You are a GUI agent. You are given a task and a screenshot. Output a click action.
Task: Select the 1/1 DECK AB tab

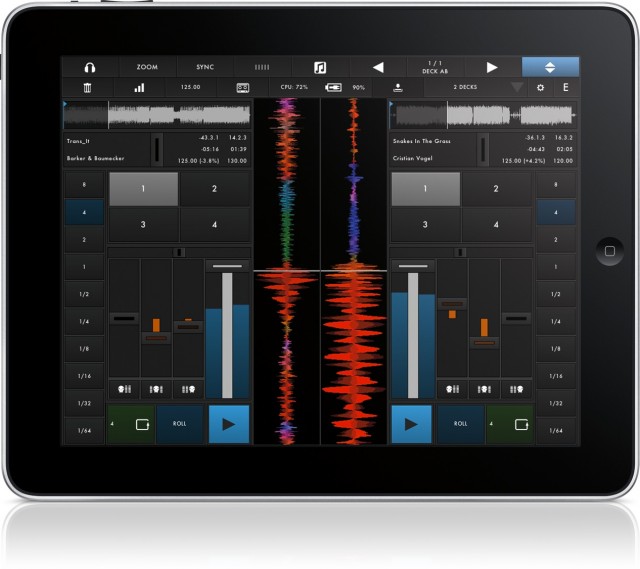(x=434, y=67)
